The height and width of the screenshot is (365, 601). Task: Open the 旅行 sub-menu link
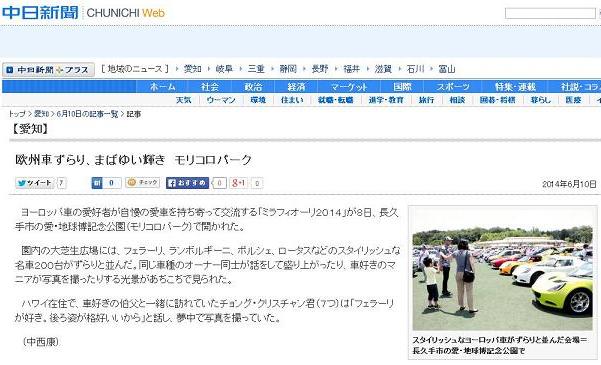click(426, 100)
